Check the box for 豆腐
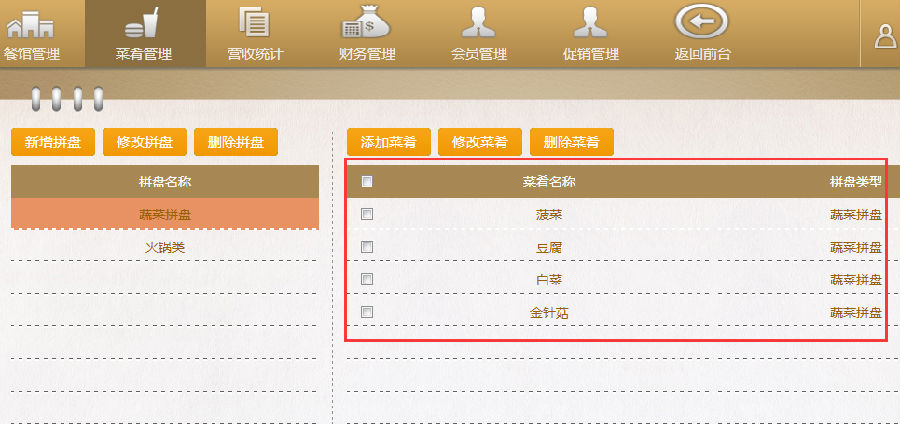Viewport: 900px width, 424px height. point(367,246)
